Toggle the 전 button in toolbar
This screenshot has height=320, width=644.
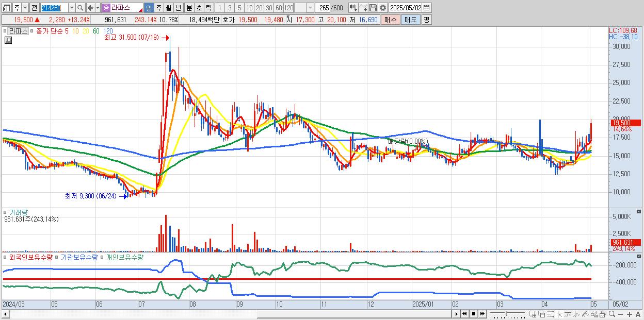pyautogui.click(x=34, y=8)
